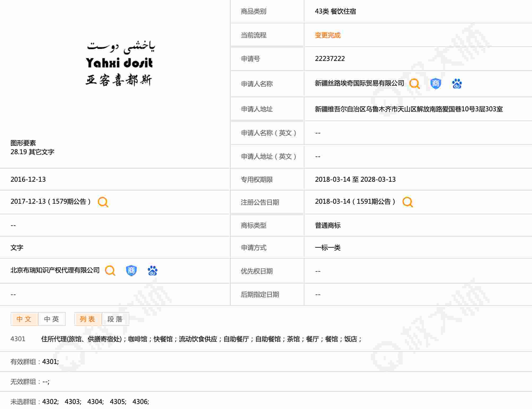Image resolution: width=532 pixels, height=409 pixels.
Task: Click the 变更完成 status text
Action: 327,35
